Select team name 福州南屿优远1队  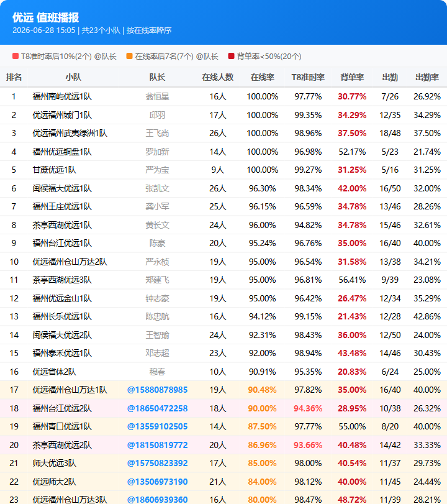[x=62, y=96]
